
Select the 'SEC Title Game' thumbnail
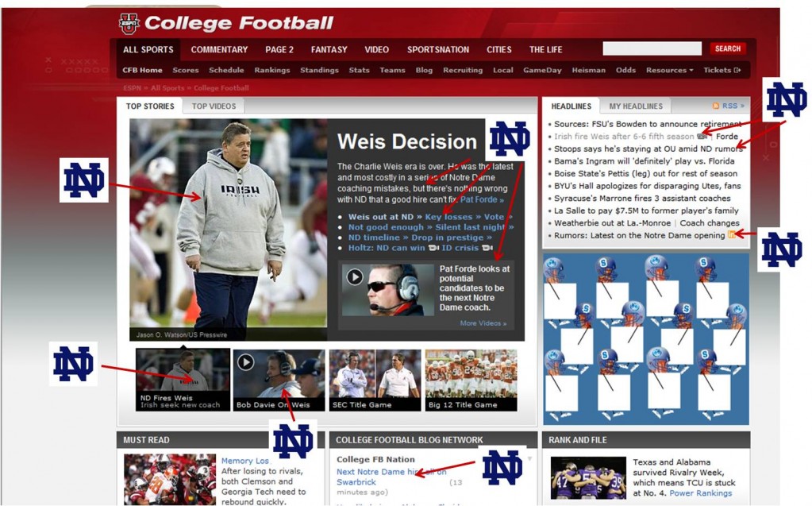coord(375,380)
